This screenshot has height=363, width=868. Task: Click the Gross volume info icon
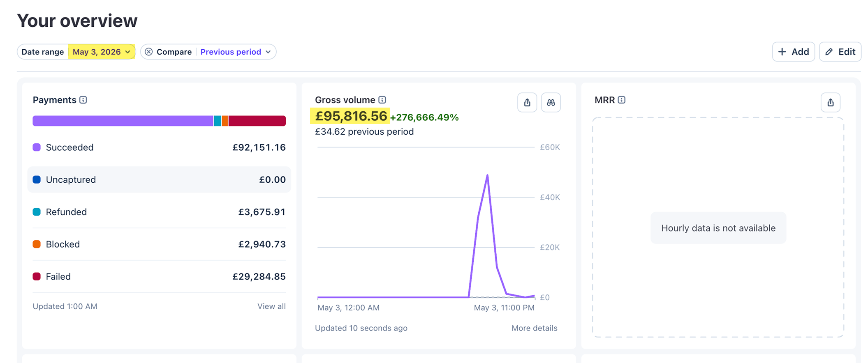click(x=382, y=100)
